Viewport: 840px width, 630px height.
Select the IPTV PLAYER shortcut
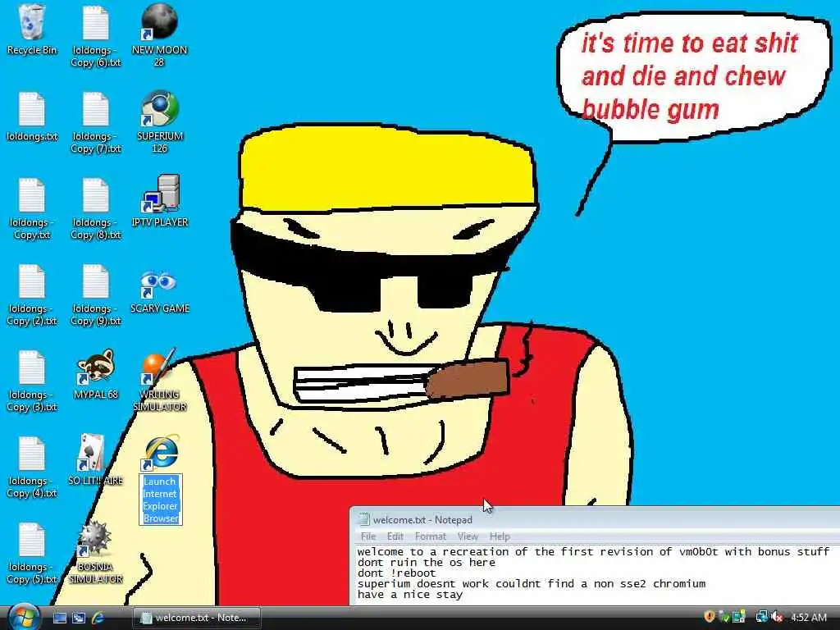pos(159,202)
